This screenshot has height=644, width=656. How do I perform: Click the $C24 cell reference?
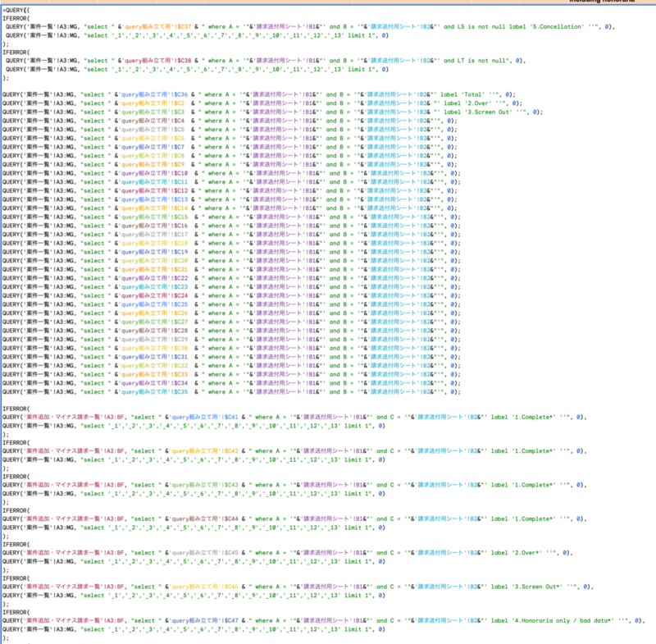179,296
